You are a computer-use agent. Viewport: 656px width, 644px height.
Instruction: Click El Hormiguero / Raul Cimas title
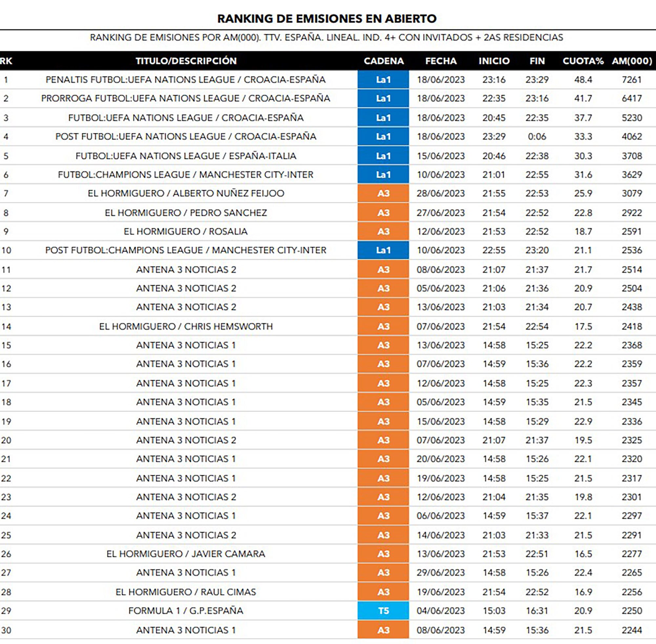click(186, 592)
